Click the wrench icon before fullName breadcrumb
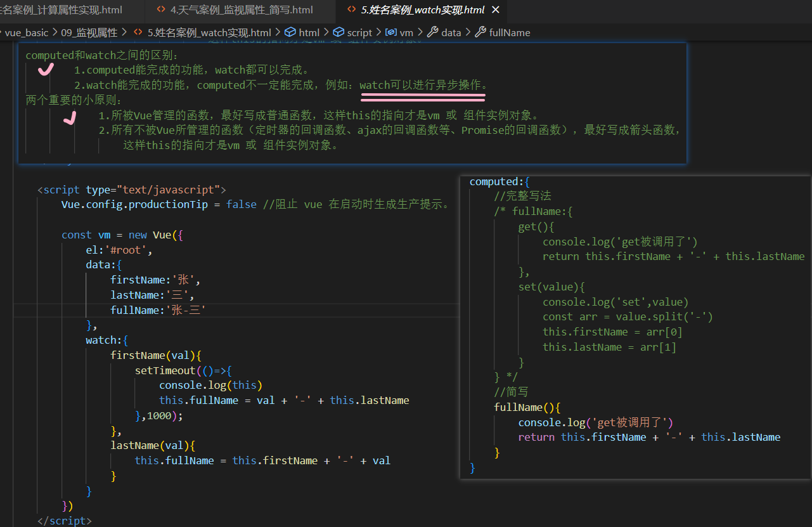 click(480, 32)
